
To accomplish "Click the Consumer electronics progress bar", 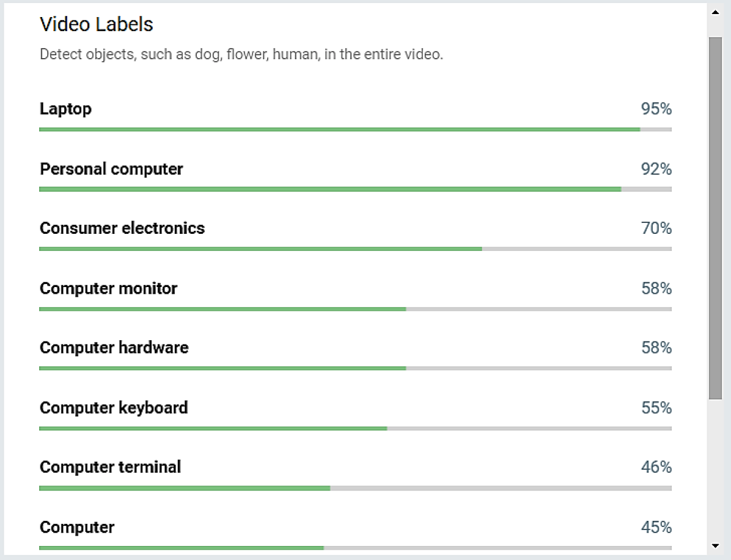I will click(x=355, y=249).
